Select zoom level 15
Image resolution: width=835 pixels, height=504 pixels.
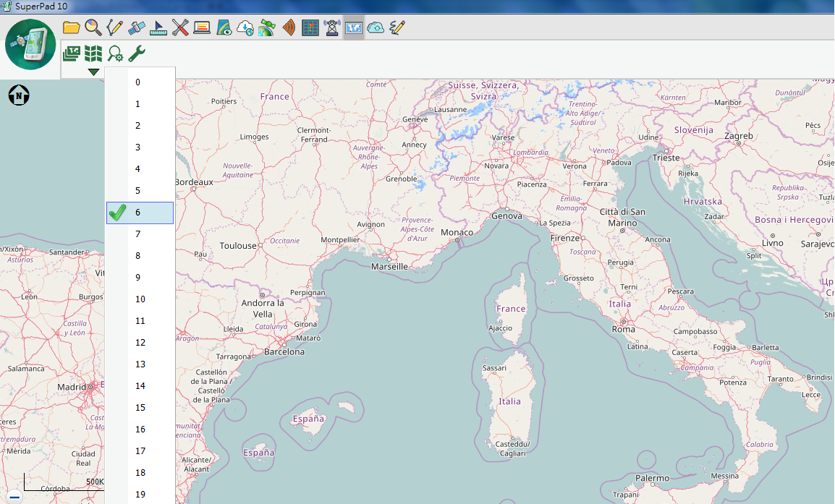pos(140,408)
